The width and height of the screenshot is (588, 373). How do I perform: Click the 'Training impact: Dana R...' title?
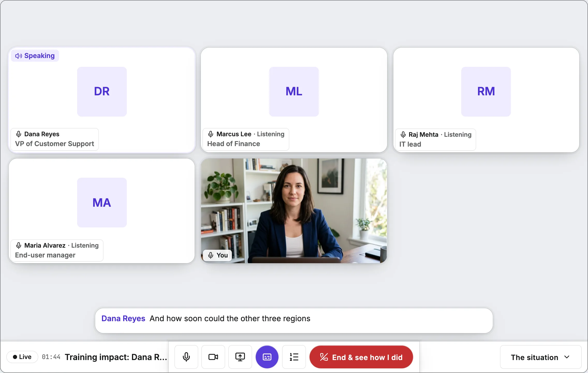[116, 357]
